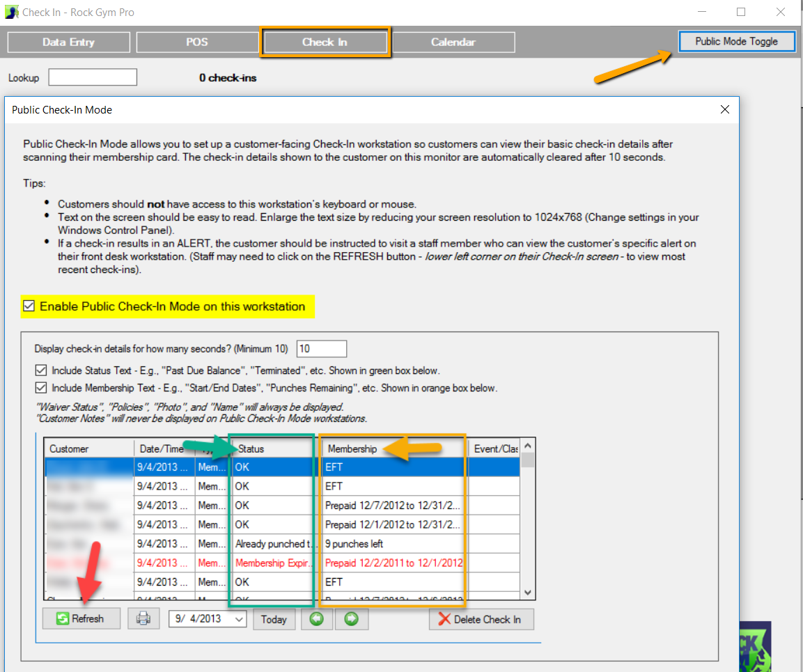Maximize the Rock Gym Pro window
Screen dimensions: 803x672
[741, 12]
